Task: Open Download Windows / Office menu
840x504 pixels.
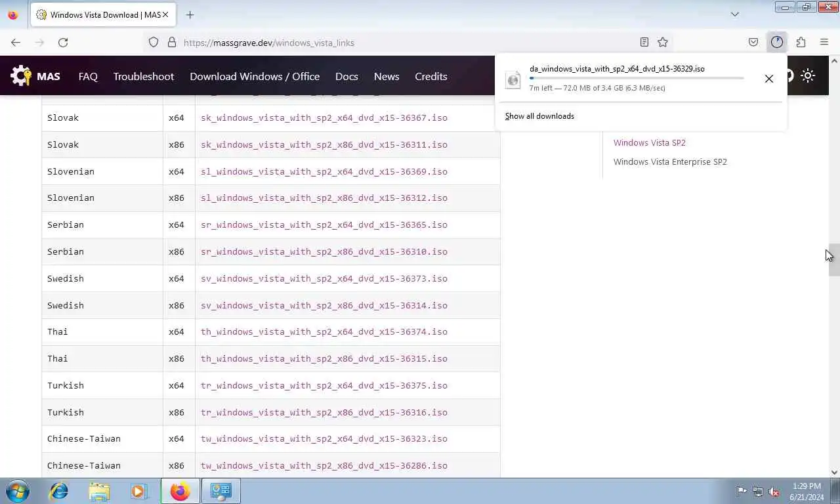Action: [x=255, y=76]
